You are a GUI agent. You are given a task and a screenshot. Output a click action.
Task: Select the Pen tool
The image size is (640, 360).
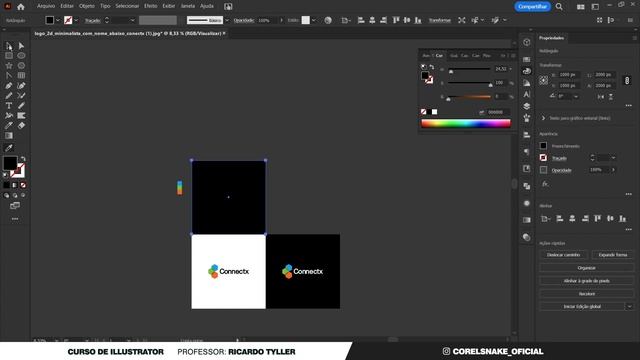9,85
